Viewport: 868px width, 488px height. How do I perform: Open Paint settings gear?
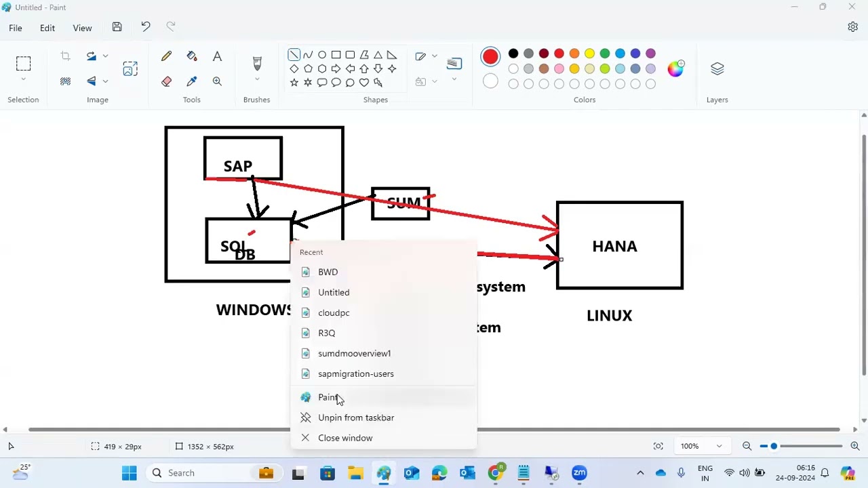[x=853, y=27]
